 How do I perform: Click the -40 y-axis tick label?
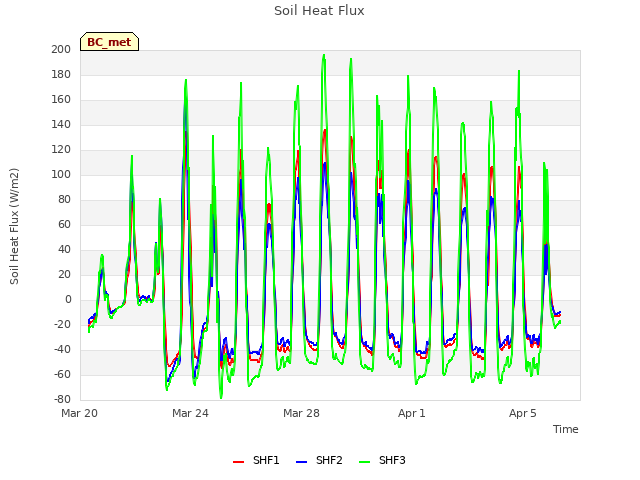tap(62, 349)
